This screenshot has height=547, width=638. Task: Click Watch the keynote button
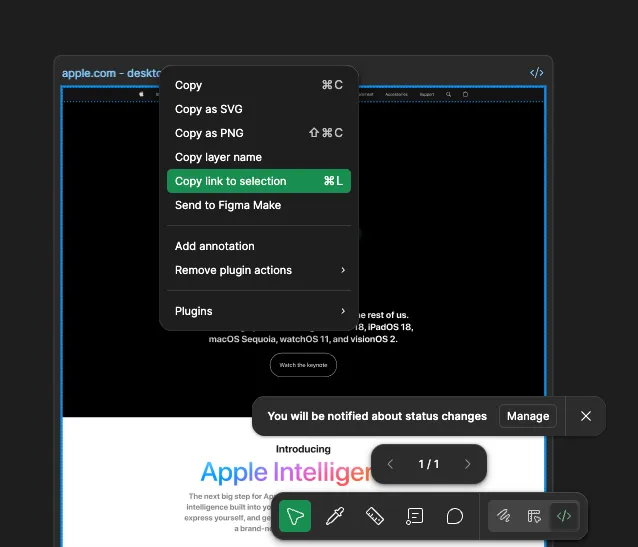tap(303, 365)
